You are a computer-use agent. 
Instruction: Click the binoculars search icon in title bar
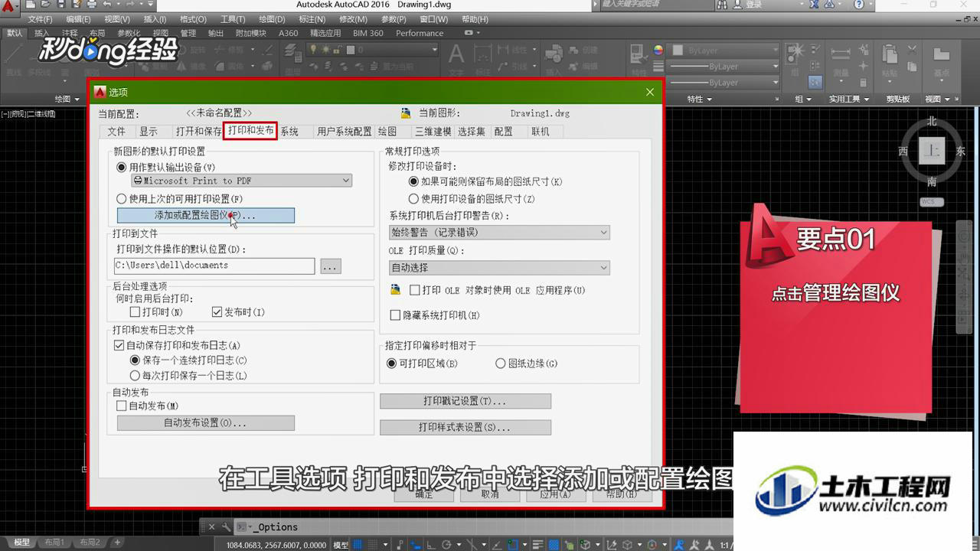(x=721, y=5)
